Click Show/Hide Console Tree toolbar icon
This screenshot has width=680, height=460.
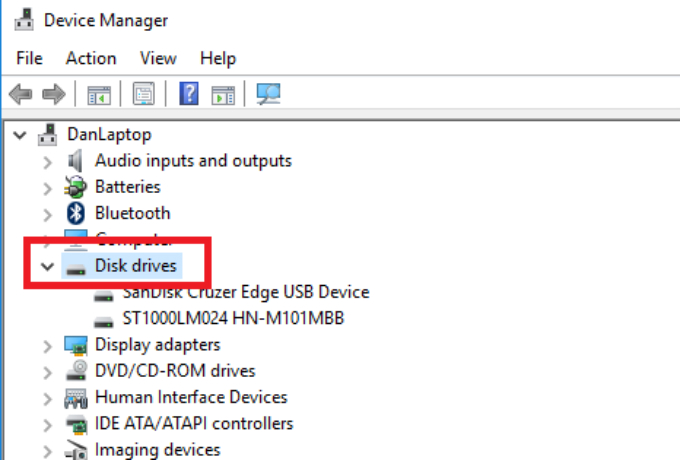pyautogui.click(x=98, y=95)
